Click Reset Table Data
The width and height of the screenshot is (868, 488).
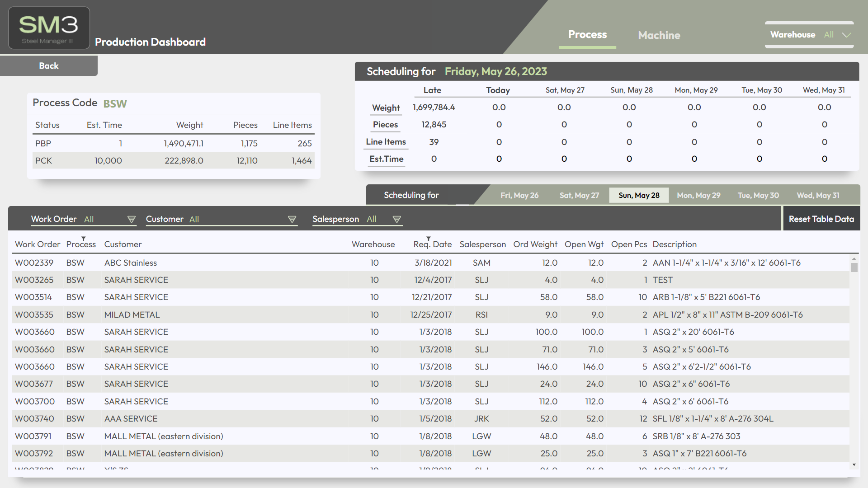821,218
